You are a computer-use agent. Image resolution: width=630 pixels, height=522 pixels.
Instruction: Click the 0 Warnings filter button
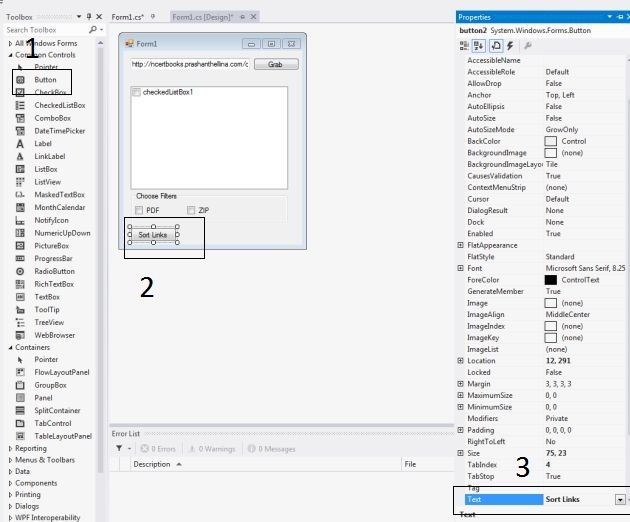tap(212, 449)
